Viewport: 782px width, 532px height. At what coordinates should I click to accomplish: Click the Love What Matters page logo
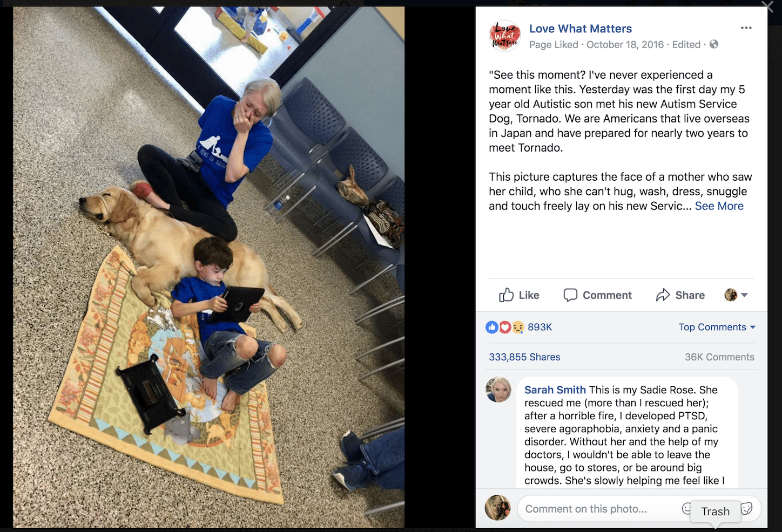click(505, 36)
